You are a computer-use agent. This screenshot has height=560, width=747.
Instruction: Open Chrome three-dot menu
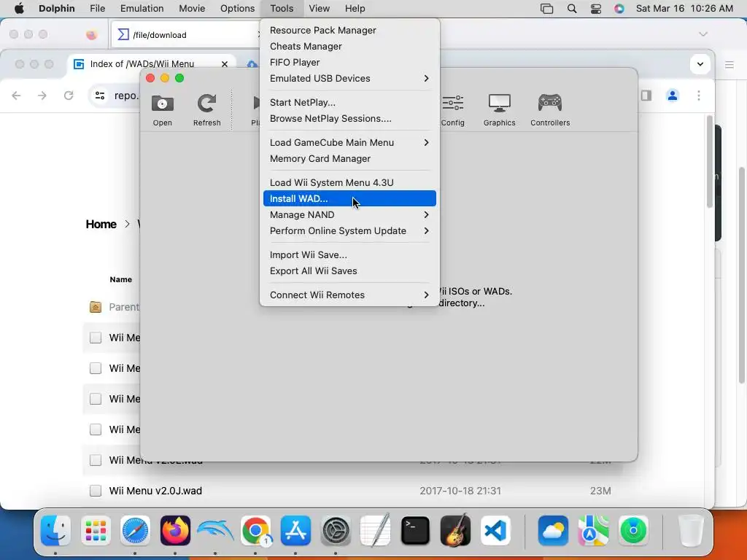coord(699,96)
